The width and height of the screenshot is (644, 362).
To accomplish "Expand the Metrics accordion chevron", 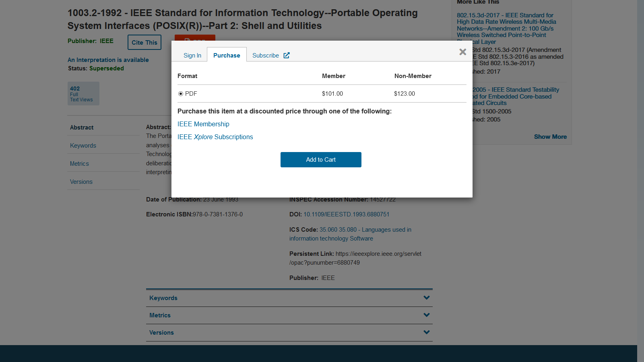I will [x=426, y=315].
